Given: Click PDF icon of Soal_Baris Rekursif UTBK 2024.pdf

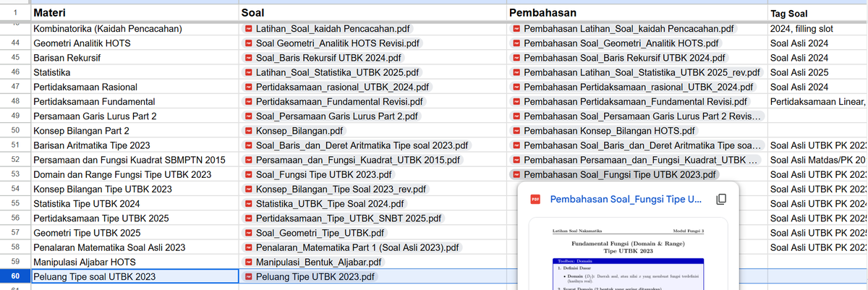Looking at the screenshot, I should click(248, 59).
